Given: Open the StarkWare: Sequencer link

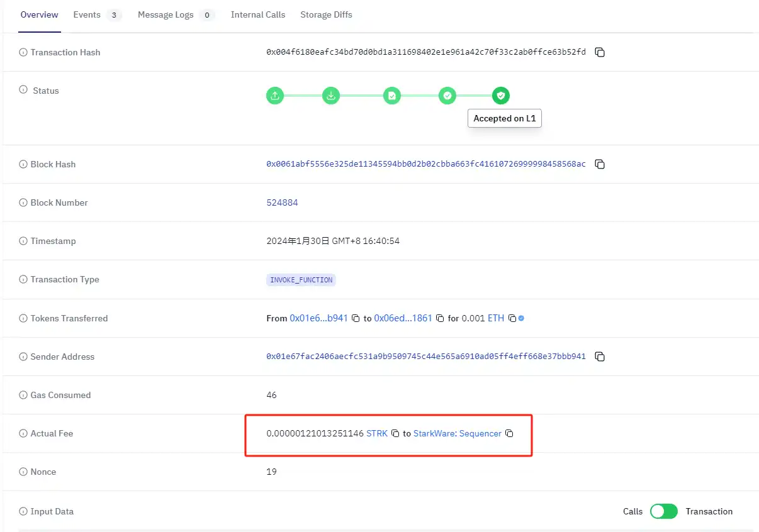Looking at the screenshot, I should pos(457,434).
